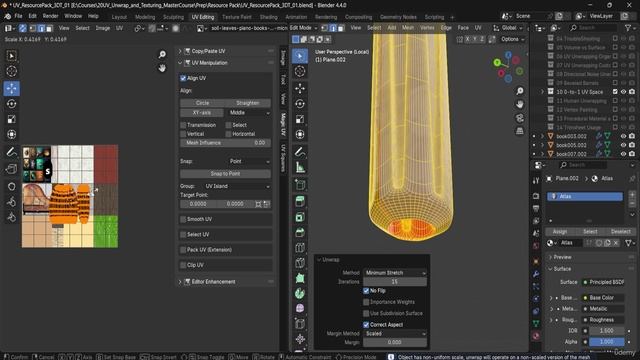This screenshot has width=640, height=360.
Task: Select the 3D viewport Move tool
Action: (300, 88)
